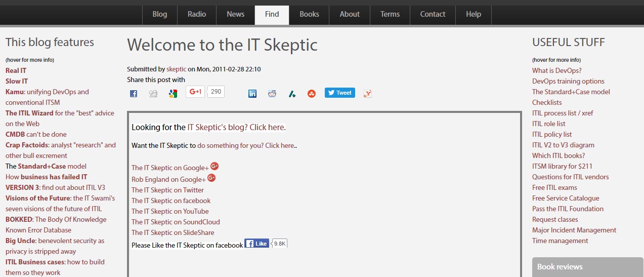Open Which ITIL books? link
The height and width of the screenshot is (277, 644).
click(559, 155)
